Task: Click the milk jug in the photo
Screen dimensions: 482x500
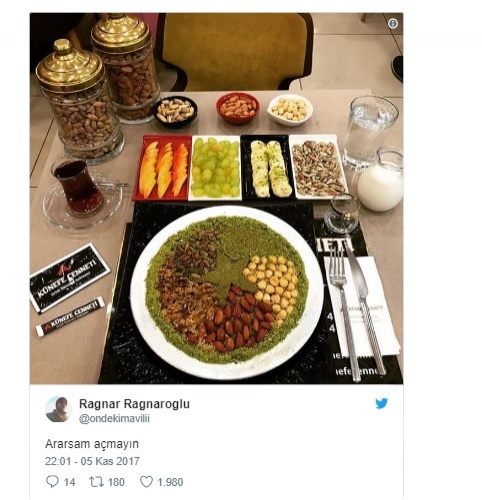Action: [x=381, y=180]
